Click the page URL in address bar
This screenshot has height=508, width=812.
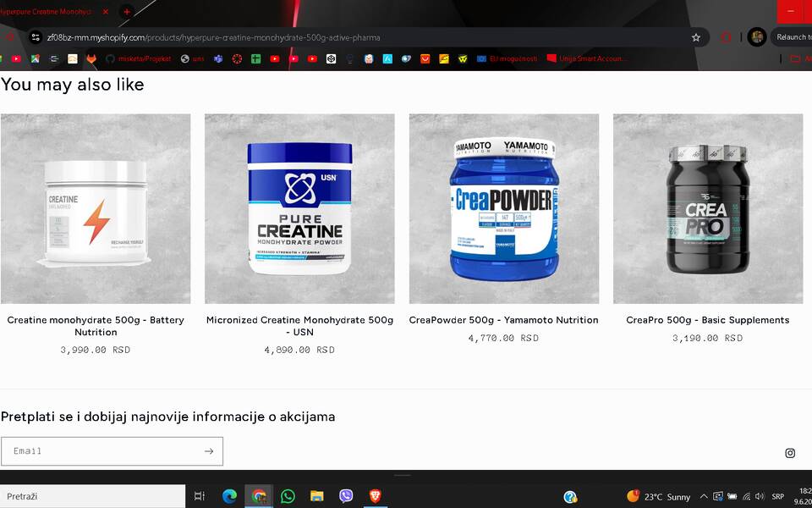click(213, 37)
